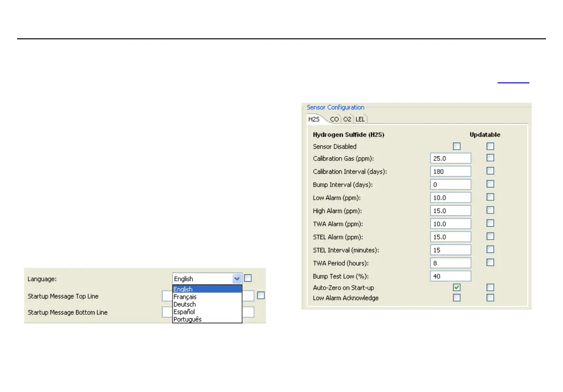Click TWA Alarm (ppm) field
The width and height of the screenshot is (563, 392).
(x=451, y=224)
